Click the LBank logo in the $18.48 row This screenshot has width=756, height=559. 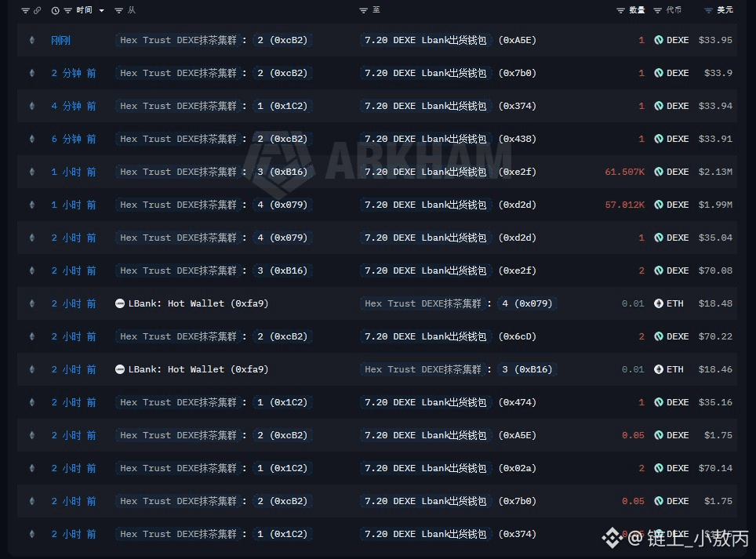pyautogui.click(x=120, y=303)
